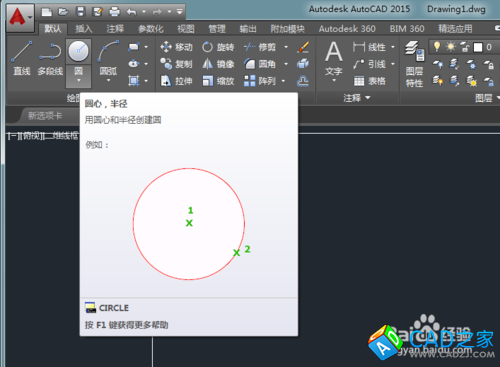This screenshot has width=500, height=367.
Task: Switch to the 插入 ribbon tab
Action: click(x=84, y=29)
